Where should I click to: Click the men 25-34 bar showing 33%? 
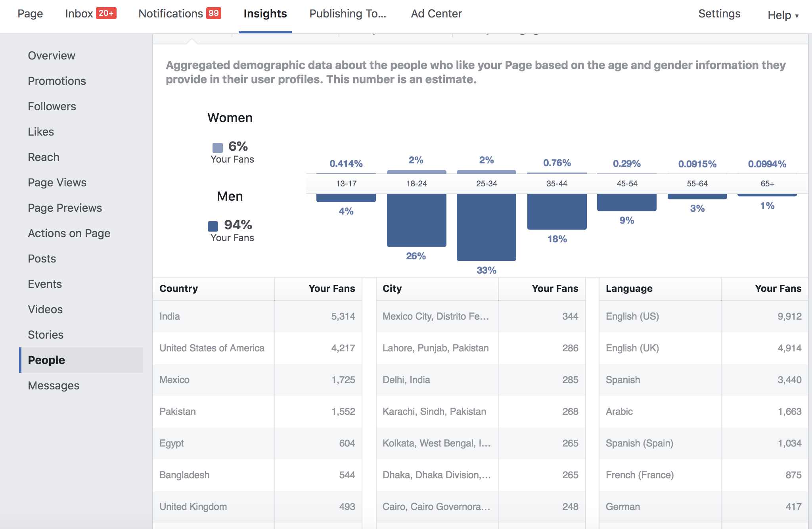(x=486, y=227)
